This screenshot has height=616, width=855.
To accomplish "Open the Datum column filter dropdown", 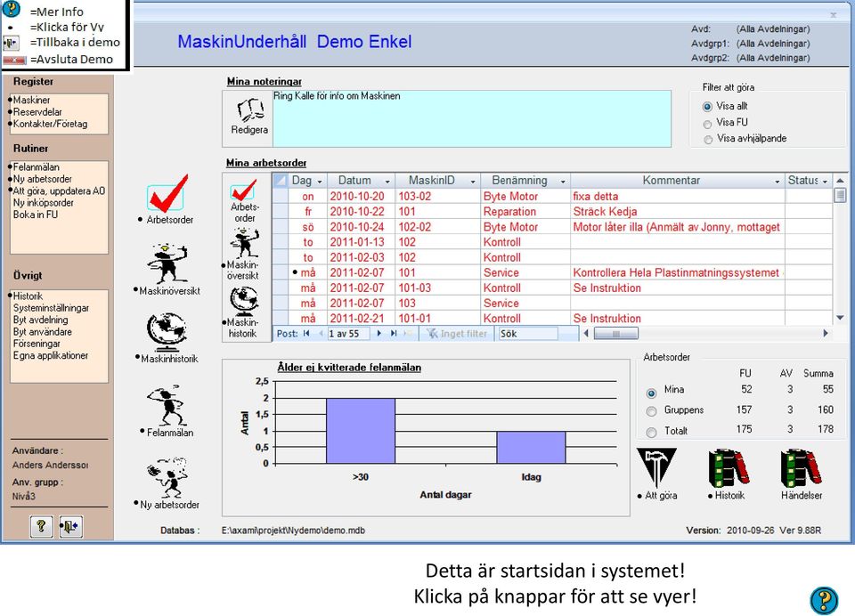I will [x=387, y=181].
